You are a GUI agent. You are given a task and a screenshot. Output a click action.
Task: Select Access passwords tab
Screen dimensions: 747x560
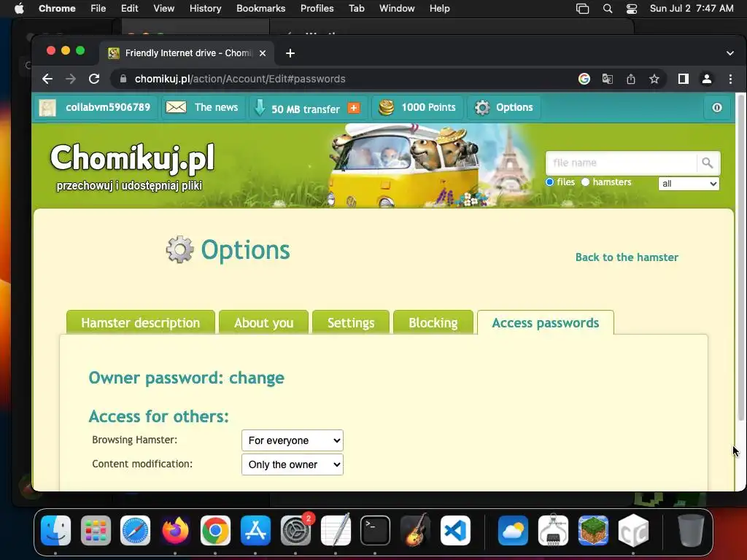tap(546, 322)
